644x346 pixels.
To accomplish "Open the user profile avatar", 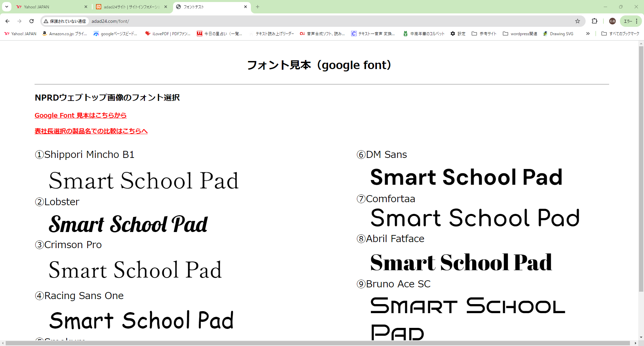I will [x=612, y=21].
